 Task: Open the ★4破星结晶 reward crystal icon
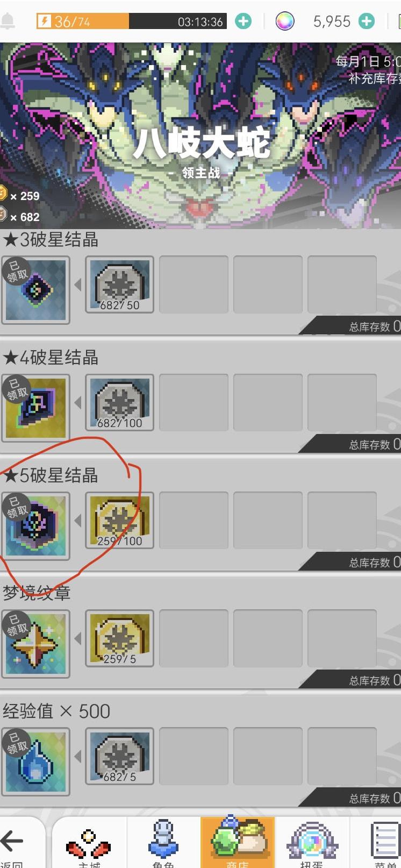pyautogui.click(x=35, y=408)
